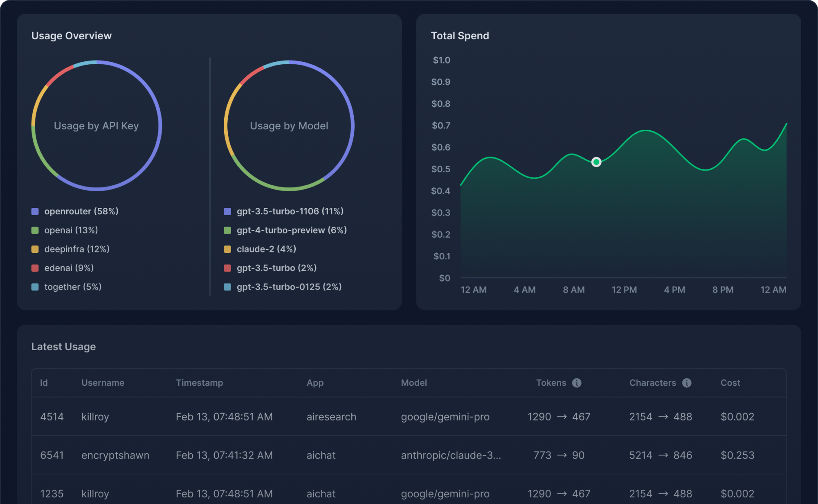Click row Id 1235

[52, 494]
